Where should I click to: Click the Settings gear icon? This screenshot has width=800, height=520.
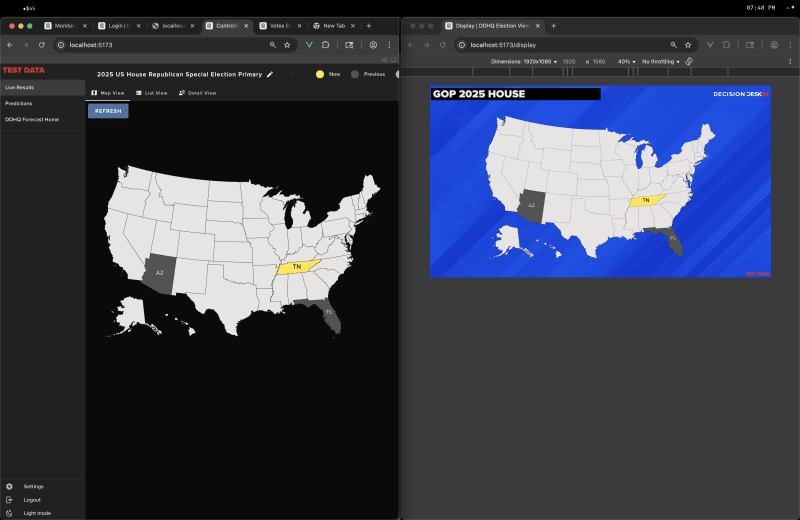(9, 486)
